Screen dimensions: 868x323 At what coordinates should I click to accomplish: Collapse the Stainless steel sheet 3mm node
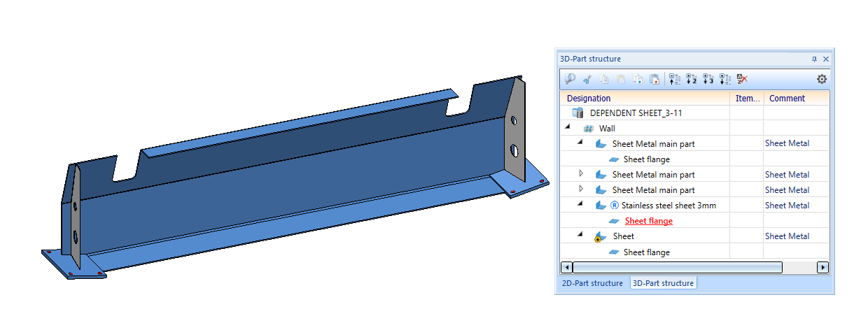580,205
